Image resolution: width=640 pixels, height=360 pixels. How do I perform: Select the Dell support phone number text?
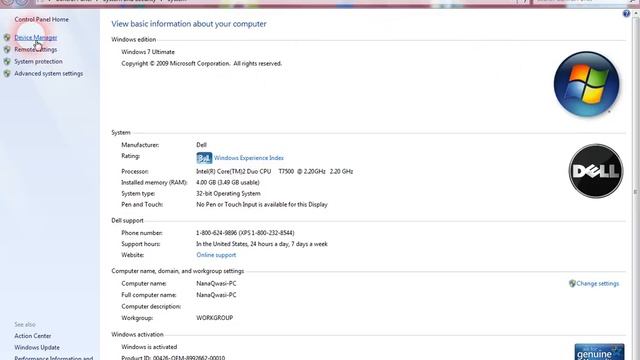[245, 233]
